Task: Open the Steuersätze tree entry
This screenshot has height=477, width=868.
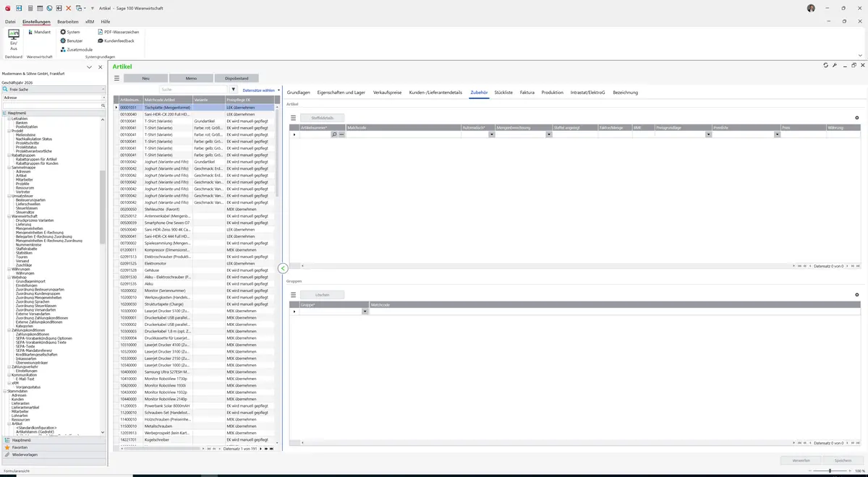Action: click(x=25, y=212)
